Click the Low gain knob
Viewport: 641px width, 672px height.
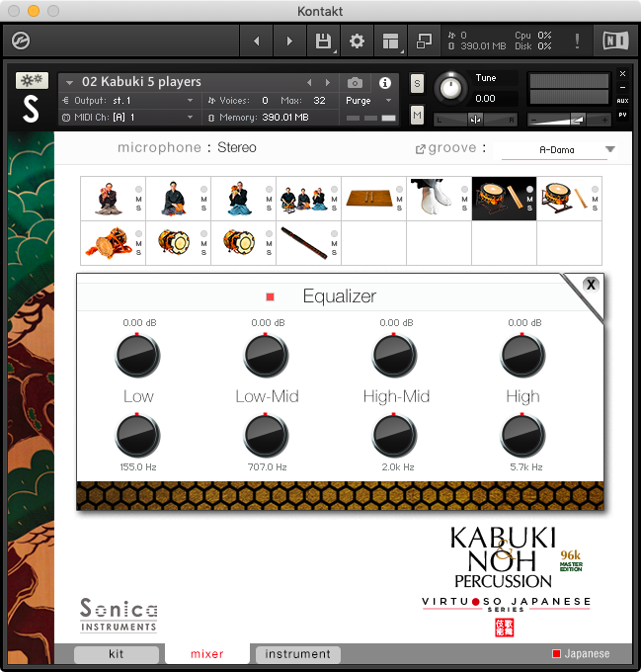137,356
